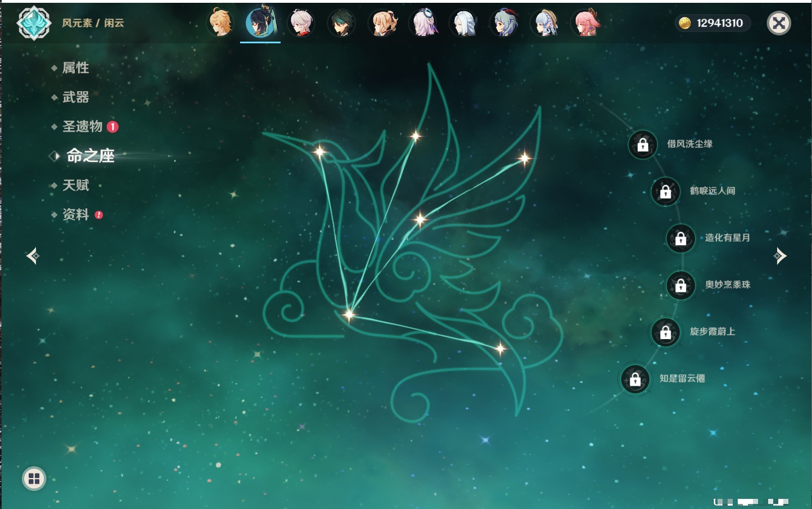812x509 pixels.
Task: Switch to silver-haired Shenhe avatar
Action: (x=464, y=23)
